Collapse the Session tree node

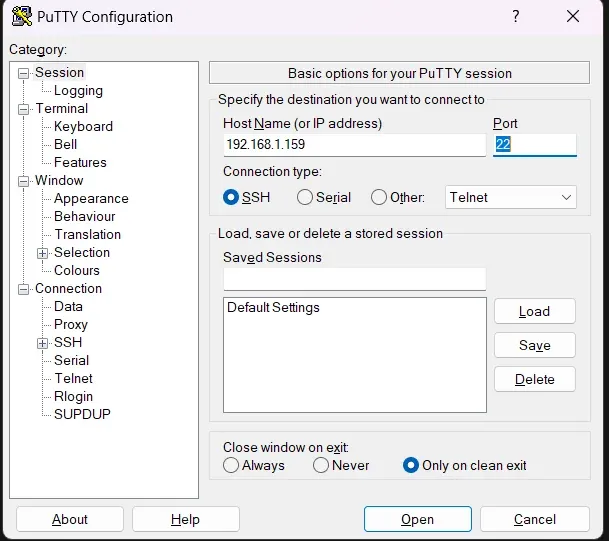(x=24, y=73)
